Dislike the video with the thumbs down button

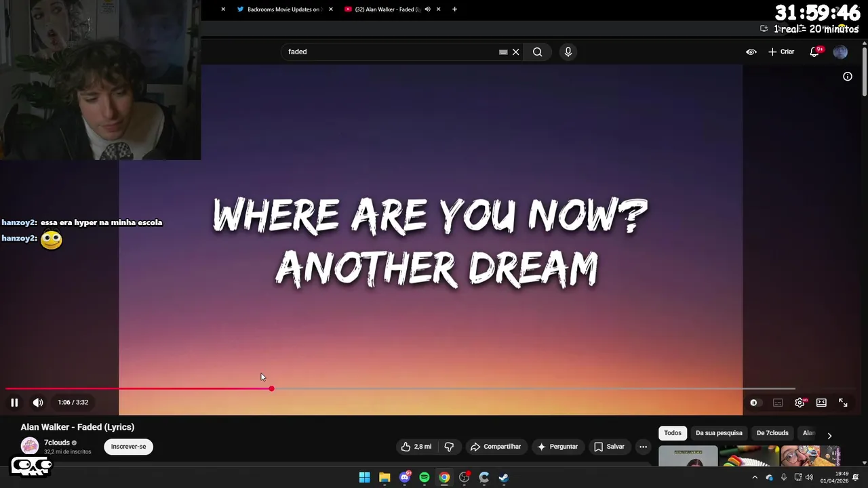tap(449, 447)
